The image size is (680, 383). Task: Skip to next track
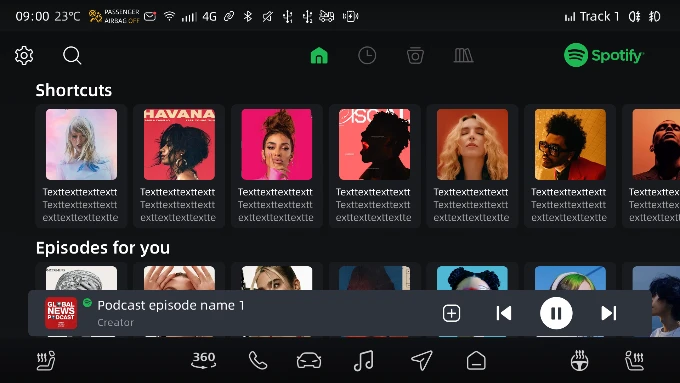click(x=608, y=313)
